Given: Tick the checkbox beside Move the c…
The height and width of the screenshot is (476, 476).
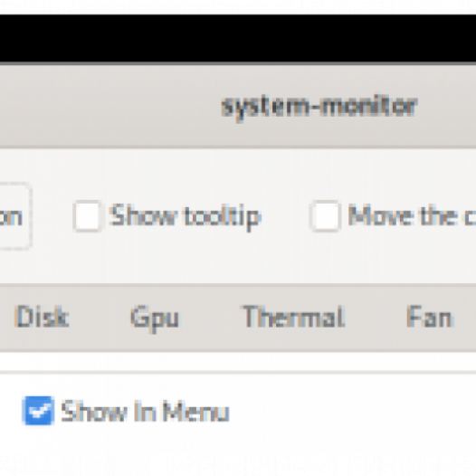Looking at the screenshot, I should coord(325,216).
